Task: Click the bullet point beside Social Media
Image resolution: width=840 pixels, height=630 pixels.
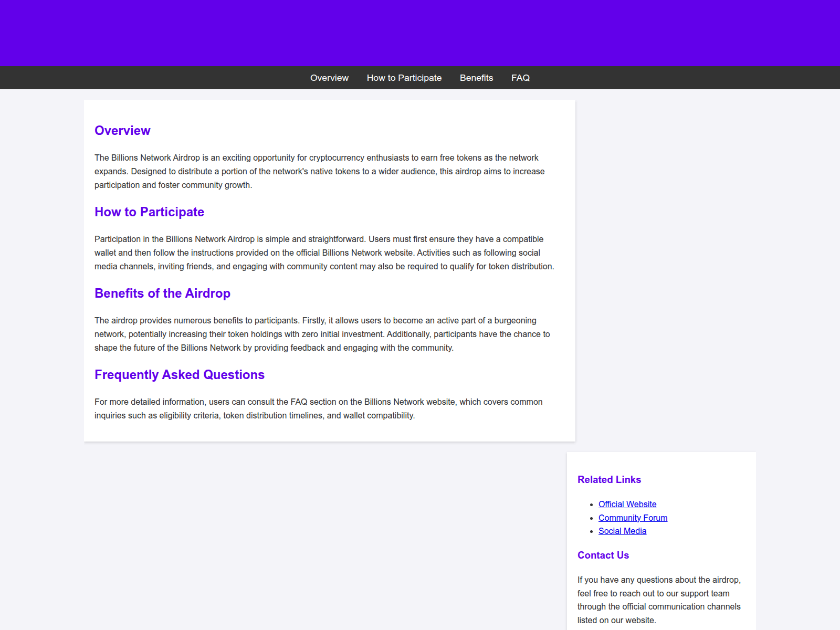Action: (x=592, y=531)
